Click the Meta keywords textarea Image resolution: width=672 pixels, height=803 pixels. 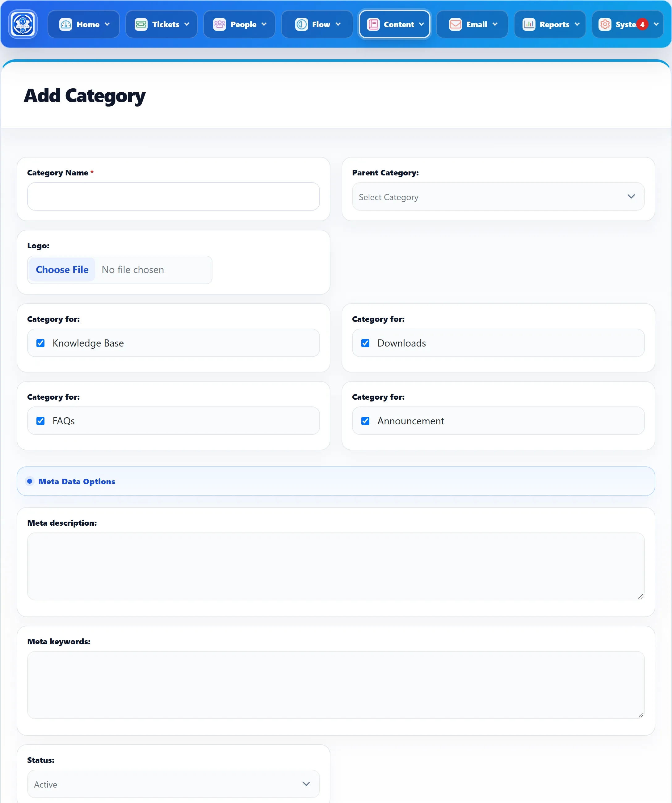336,685
